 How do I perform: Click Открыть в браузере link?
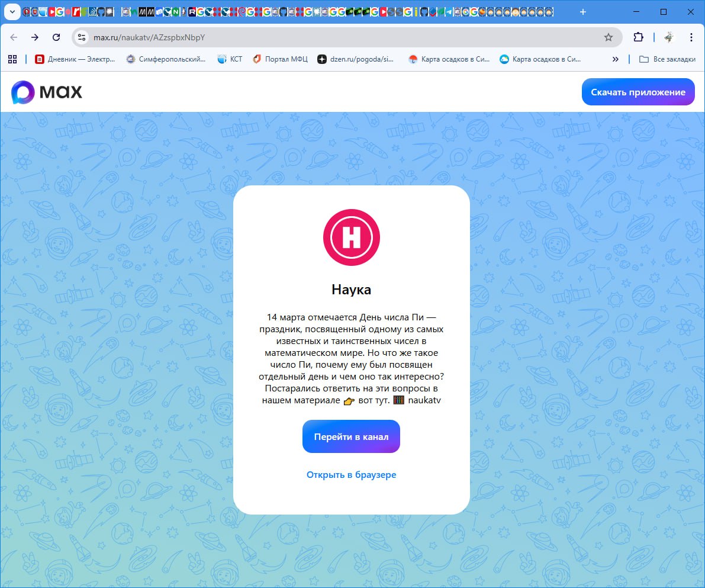tap(351, 475)
